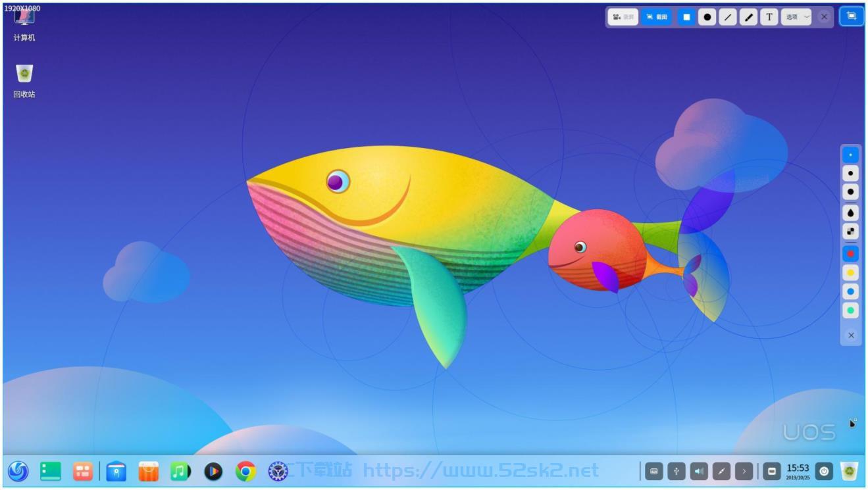Select the text annotation tool
Screen dimensions: 868x490
tap(769, 17)
